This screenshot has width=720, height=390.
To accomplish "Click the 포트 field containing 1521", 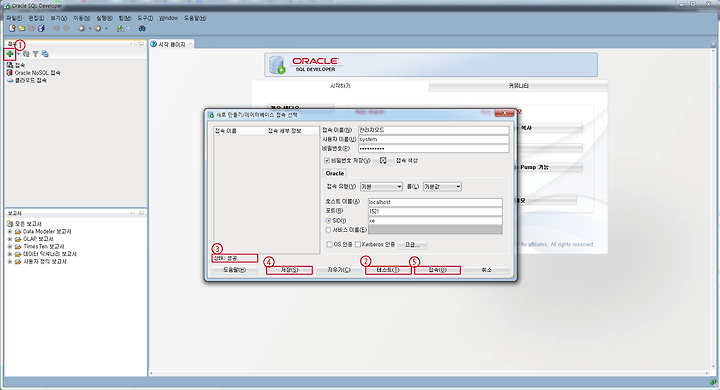I will (435, 211).
